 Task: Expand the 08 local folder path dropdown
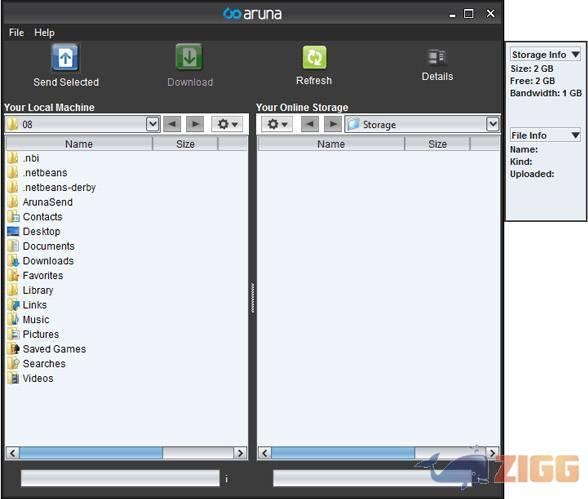click(152, 124)
